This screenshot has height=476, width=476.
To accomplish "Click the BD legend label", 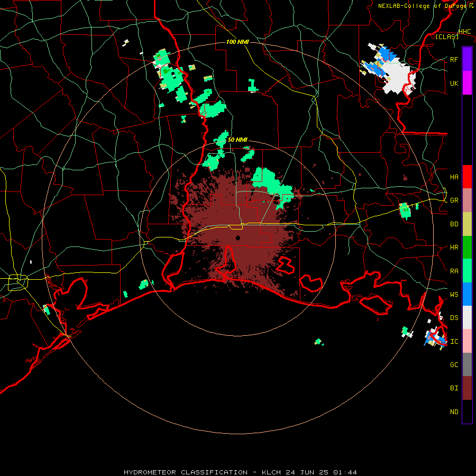I will point(454,224).
